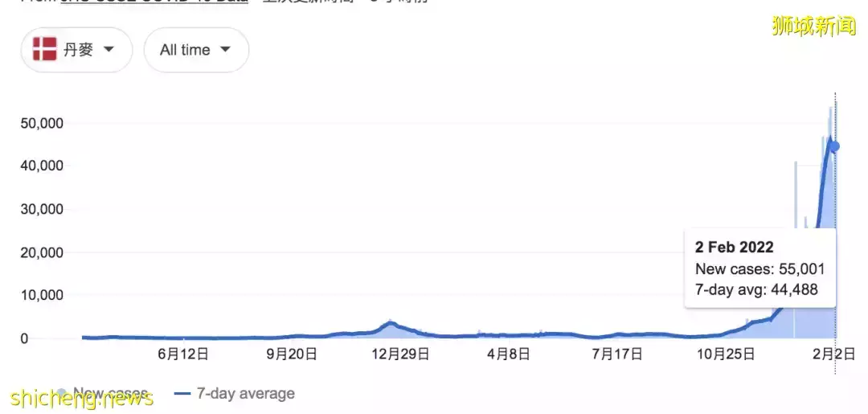Image resolution: width=868 pixels, height=414 pixels.
Task: Click the Denmark flag icon
Action: [x=44, y=50]
